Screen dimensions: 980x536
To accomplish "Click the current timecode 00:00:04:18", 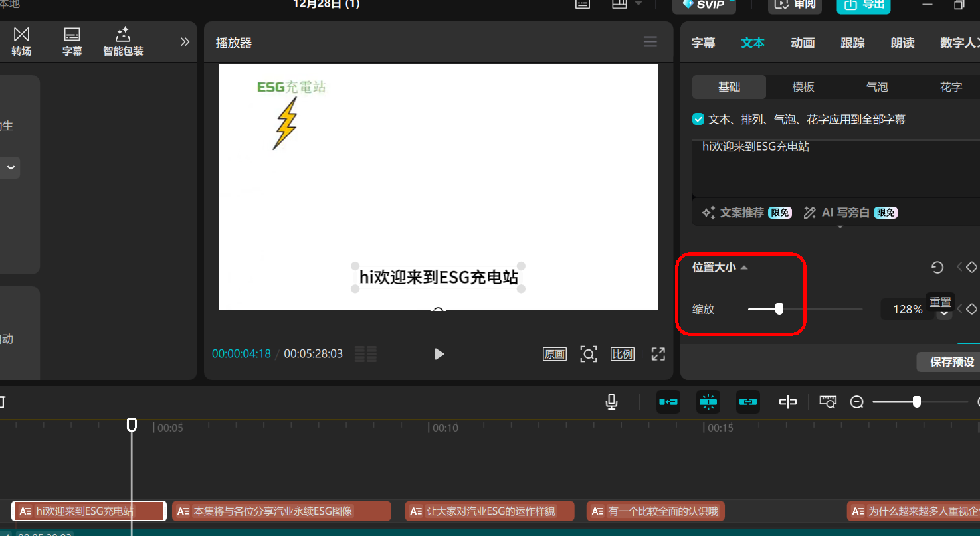I will click(241, 354).
